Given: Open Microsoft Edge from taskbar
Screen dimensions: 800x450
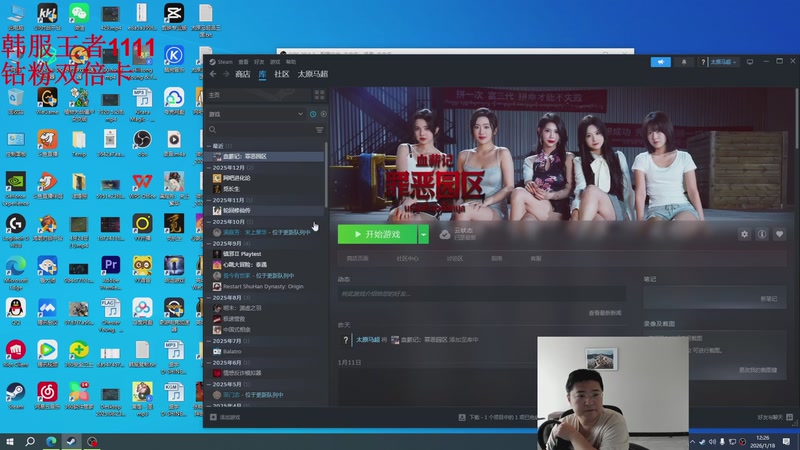Looking at the screenshot, I should click(x=51, y=441).
